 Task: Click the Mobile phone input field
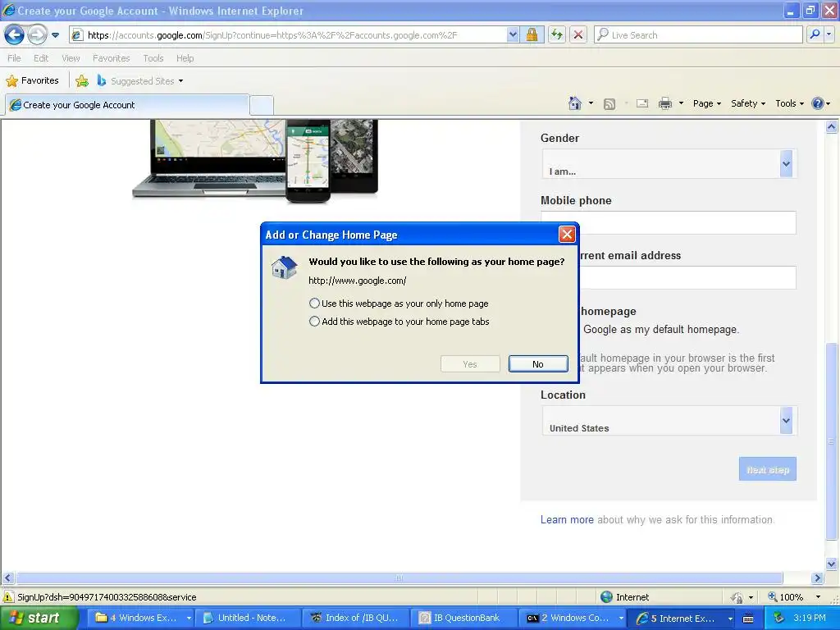click(x=687, y=222)
